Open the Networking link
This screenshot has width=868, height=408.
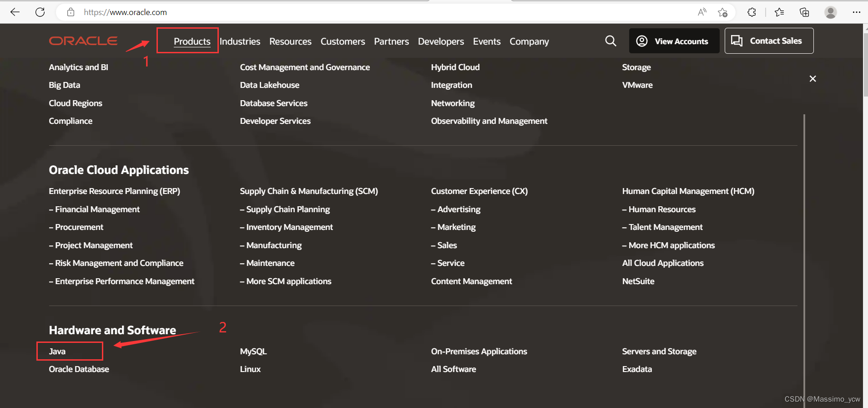(453, 103)
